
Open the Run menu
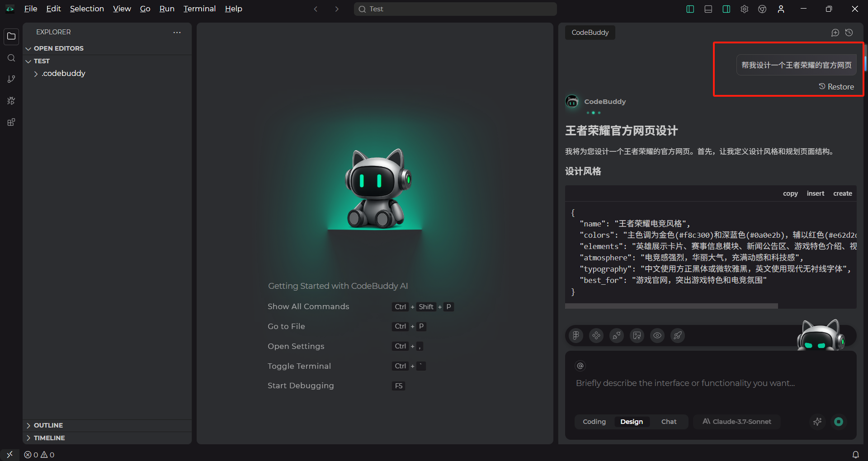point(167,9)
